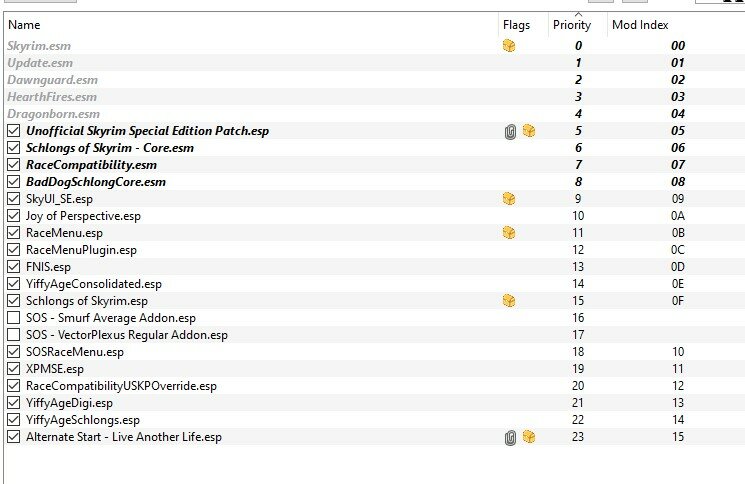Click the archive flag icon for Schlongs of Skyrim.esp
The width and height of the screenshot is (745, 484).
(x=509, y=301)
